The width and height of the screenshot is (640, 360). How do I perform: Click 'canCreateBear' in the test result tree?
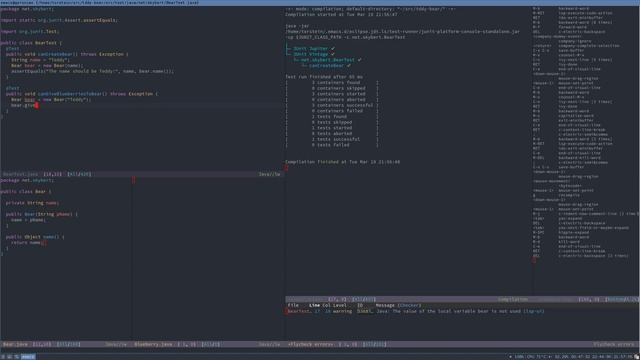tap(326, 66)
